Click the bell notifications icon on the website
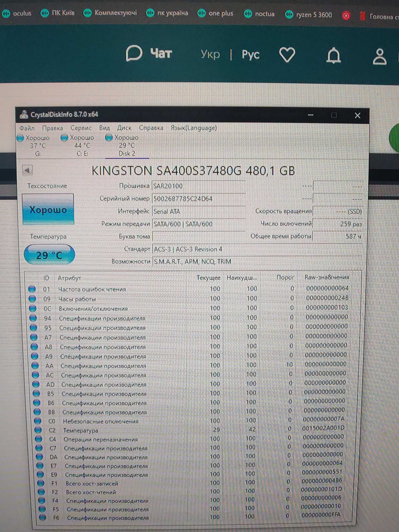 pos(334,56)
